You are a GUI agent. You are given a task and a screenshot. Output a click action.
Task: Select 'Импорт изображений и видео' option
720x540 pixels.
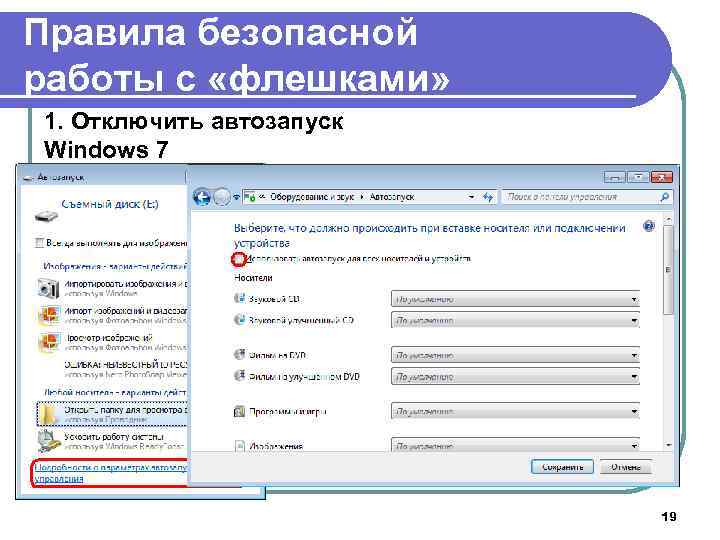(112, 315)
